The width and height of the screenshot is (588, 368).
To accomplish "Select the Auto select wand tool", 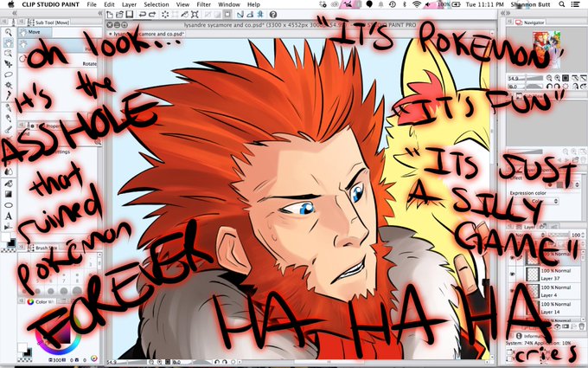I will (x=8, y=85).
